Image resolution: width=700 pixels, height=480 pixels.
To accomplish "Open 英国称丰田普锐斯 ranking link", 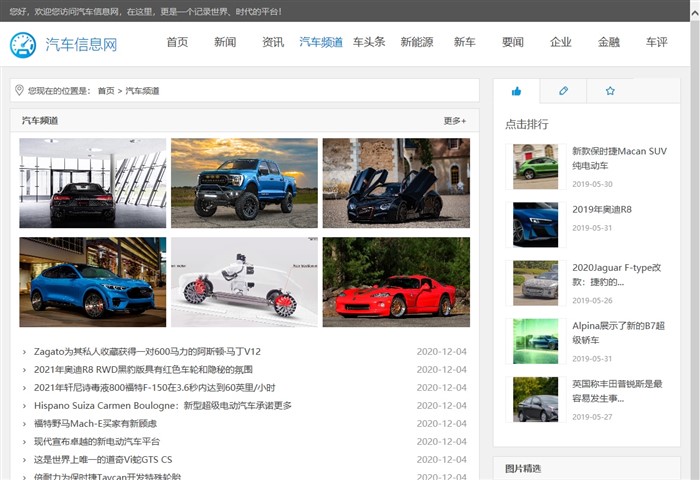I will pyautogui.click(x=617, y=391).
